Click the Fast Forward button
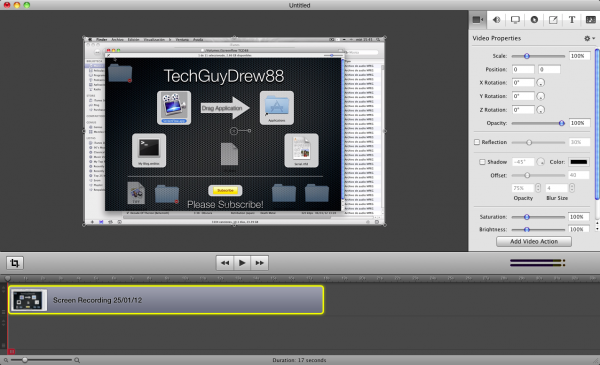This screenshot has width=600, height=365. pos(259,263)
